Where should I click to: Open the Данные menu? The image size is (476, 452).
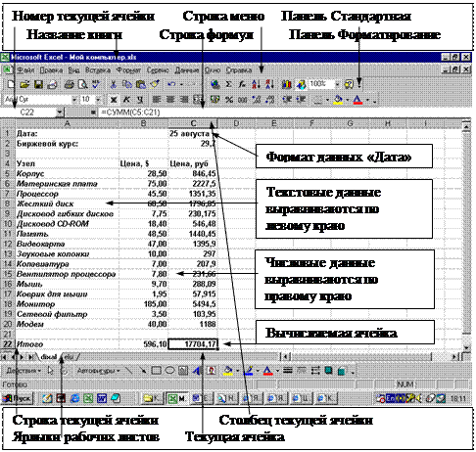click(187, 70)
